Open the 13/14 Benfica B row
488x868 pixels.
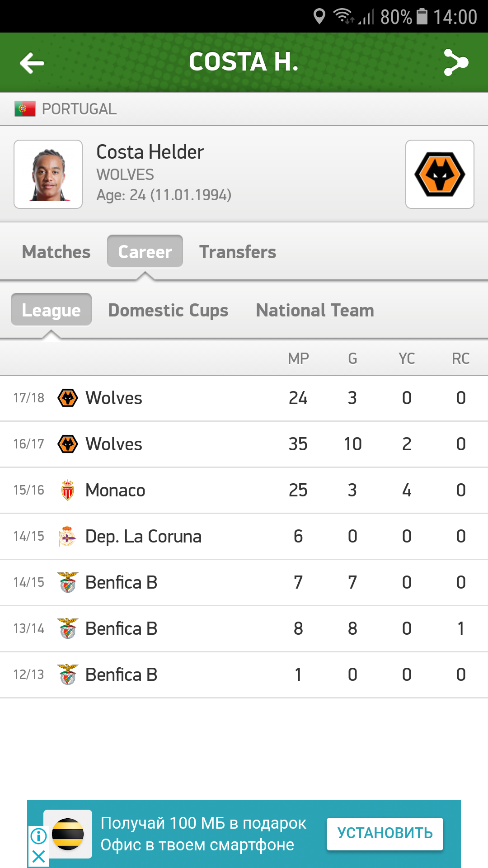(x=244, y=628)
